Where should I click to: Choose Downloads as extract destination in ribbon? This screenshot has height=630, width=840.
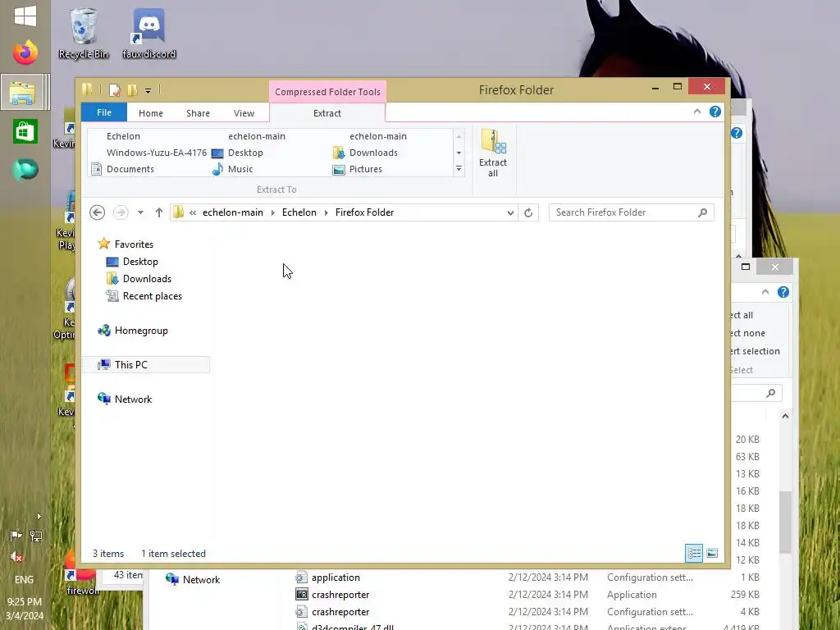373,153
